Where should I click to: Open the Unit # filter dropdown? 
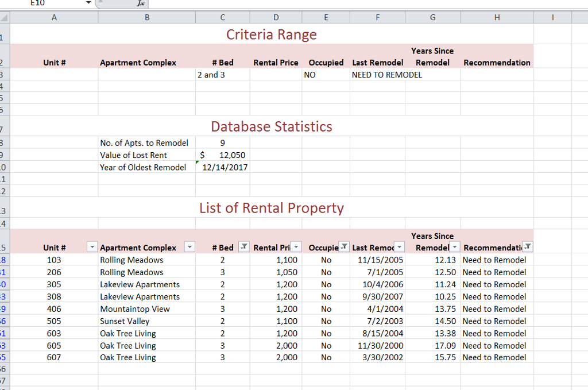pos(92,248)
